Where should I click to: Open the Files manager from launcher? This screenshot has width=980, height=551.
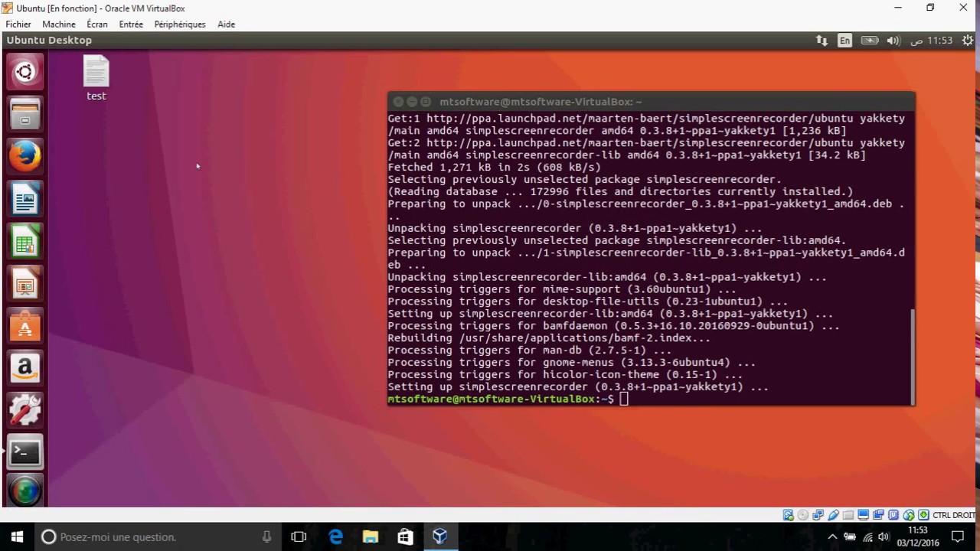(24, 116)
